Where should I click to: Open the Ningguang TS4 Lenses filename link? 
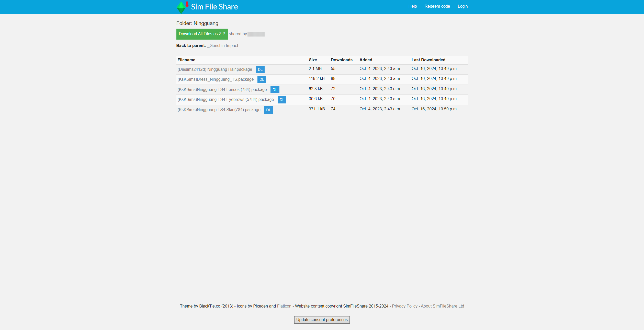coord(222,90)
